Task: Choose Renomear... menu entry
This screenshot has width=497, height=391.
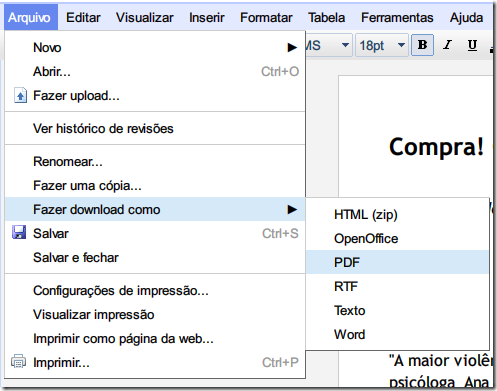Action: click(155, 161)
